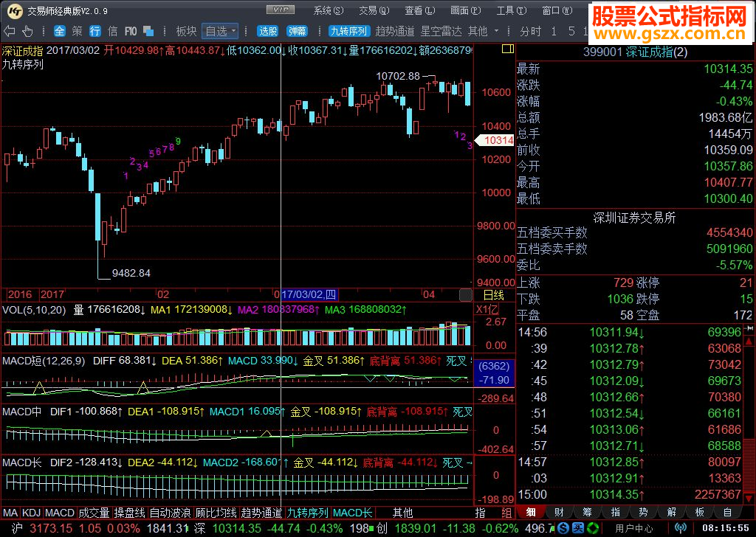Click the green recycle status icon
This screenshot has height=537, width=756.
pyautogui.click(x=593, y=528)
